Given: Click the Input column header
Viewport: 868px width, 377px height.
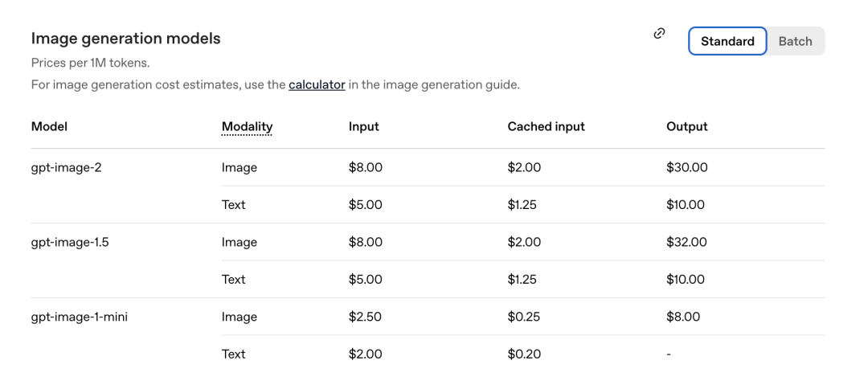Looking at the screenshot, I should coord(363,126).
